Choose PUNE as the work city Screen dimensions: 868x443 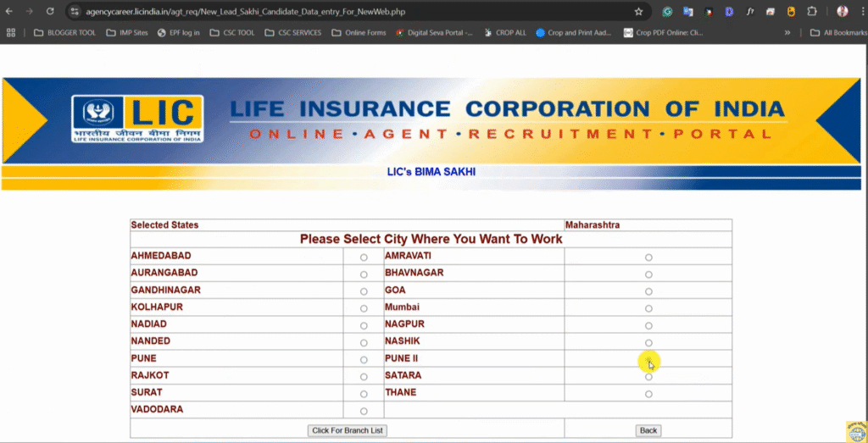pos(364,360)
